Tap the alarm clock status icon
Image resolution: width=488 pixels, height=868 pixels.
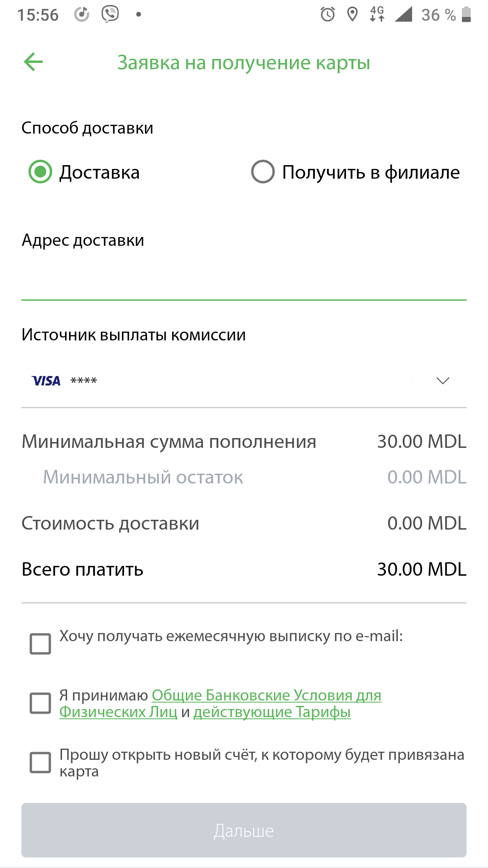point(327,15)
